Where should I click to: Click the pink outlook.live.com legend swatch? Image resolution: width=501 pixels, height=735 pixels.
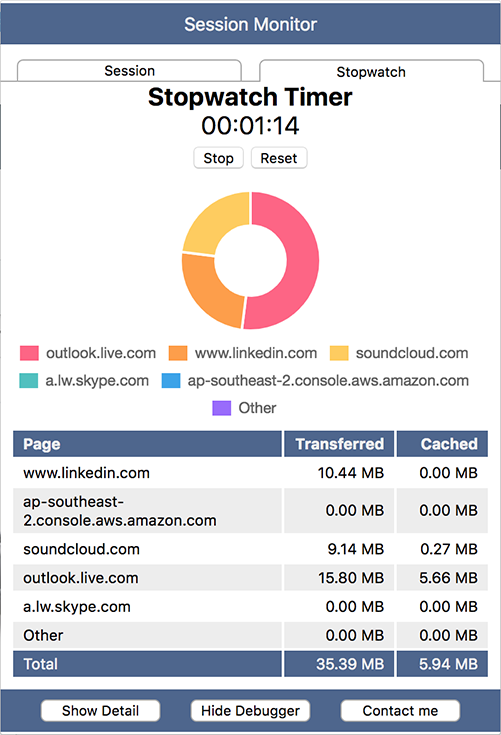29,353
